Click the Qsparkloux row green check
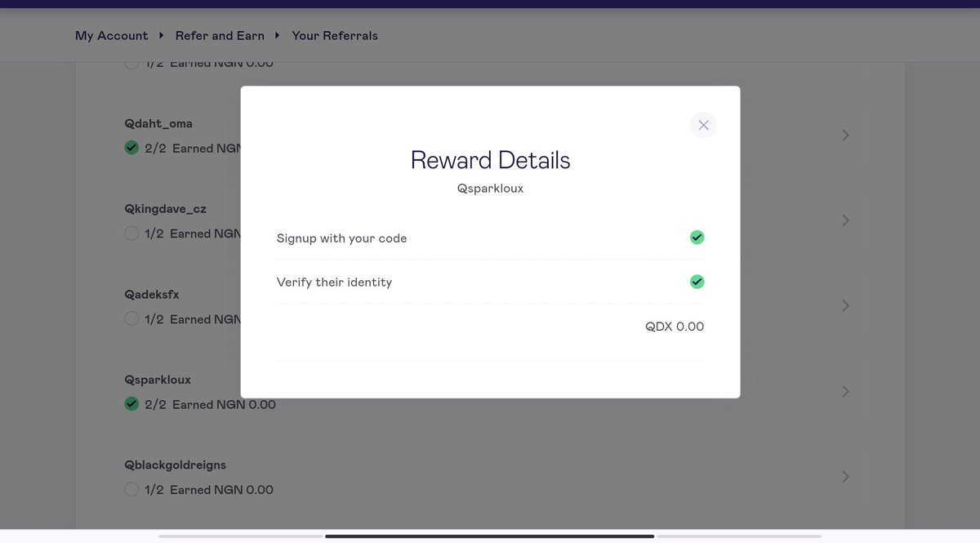The image size is (980, 543). [131, 403]
